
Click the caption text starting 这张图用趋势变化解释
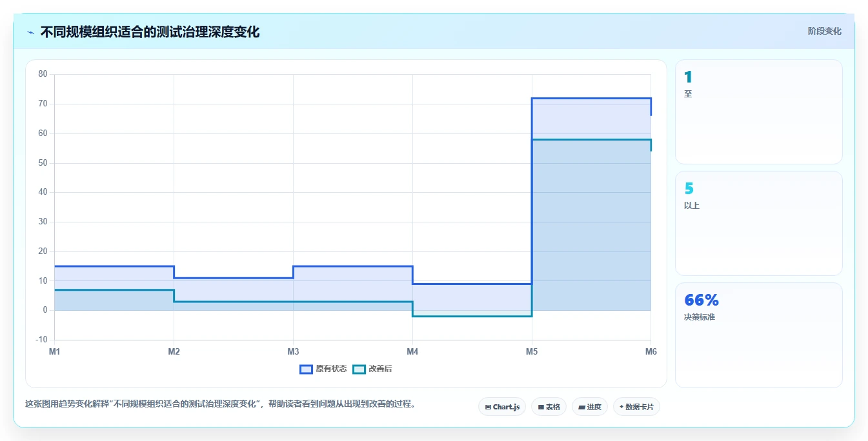coord(220,404)
